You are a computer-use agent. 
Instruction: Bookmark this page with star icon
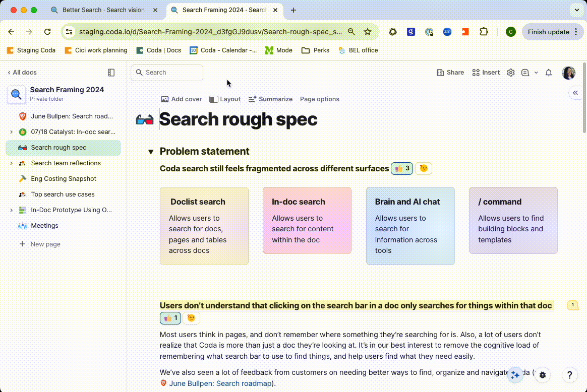click(x=368, y=32)
